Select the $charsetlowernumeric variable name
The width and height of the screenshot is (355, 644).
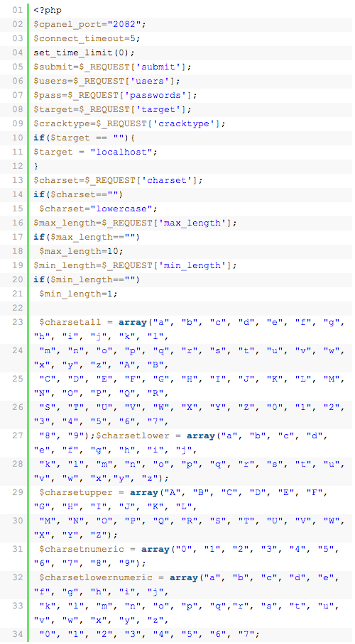click(96, 577)
